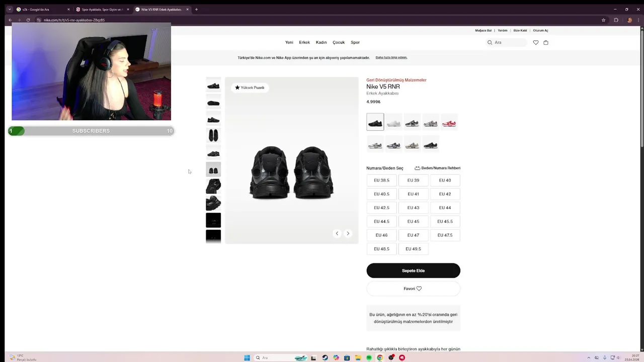Select shoe soles thumbnail in gallery
The width and height of the screenshot is (644, 362).
tap(213, 135)
